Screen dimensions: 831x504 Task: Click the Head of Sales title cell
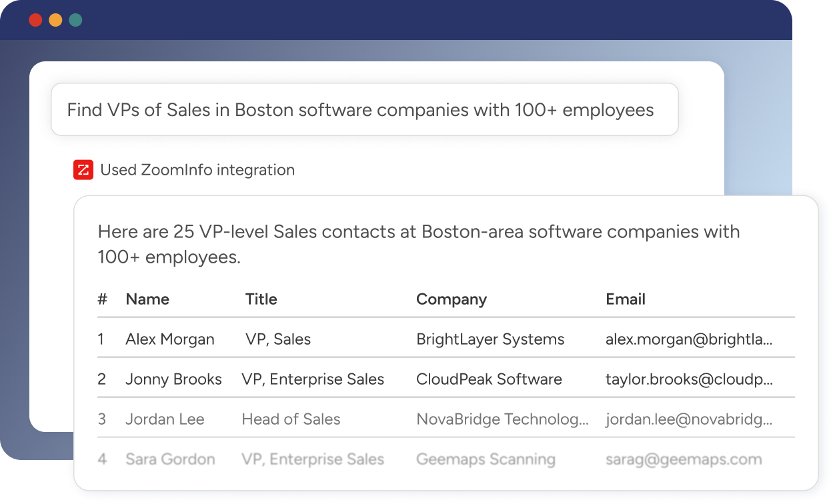point(291,419)
